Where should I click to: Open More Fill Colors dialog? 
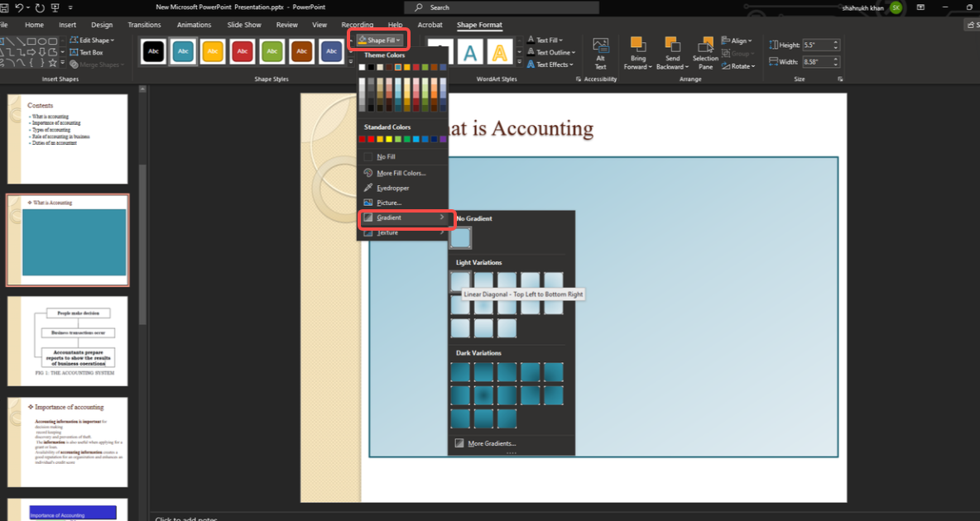click(x=401, y=173)
